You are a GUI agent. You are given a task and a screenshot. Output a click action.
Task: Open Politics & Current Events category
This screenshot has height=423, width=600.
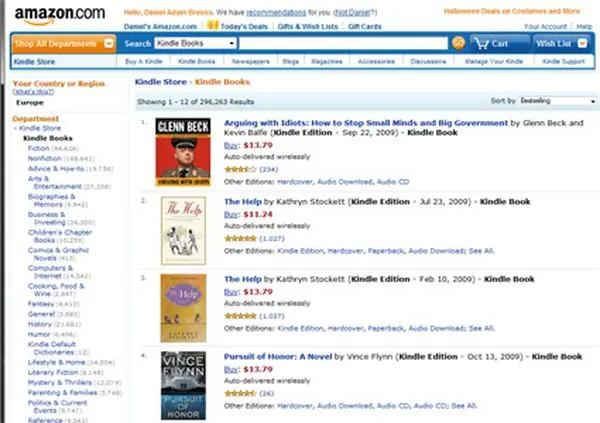57,406
